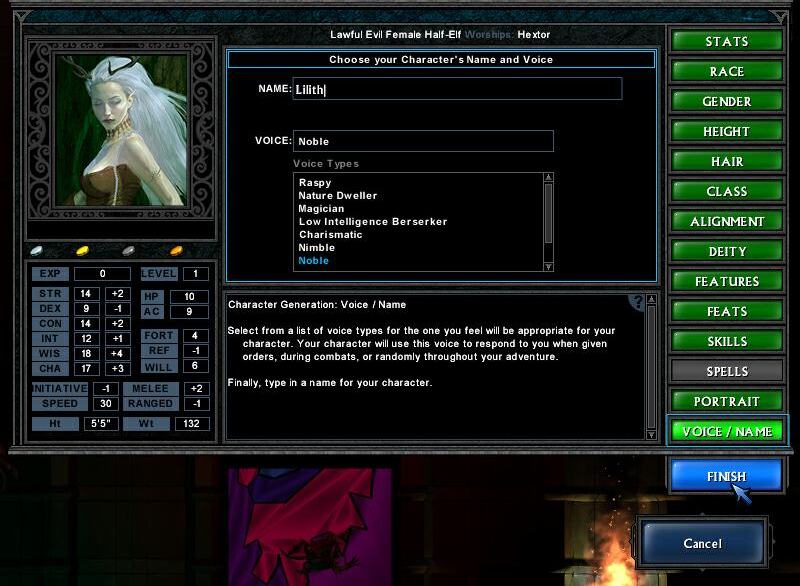Click the silver coin icon
The image size is (800, 586).
pyautogui.click(x=128, y=251)
